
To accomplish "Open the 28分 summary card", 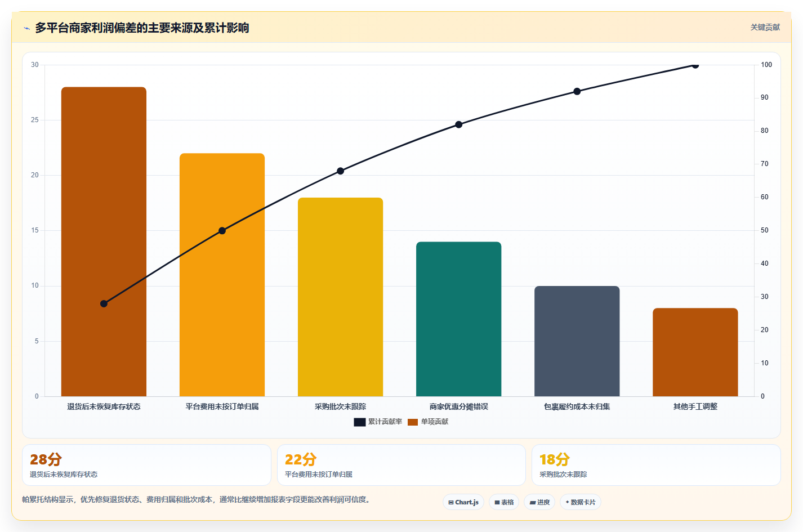I will (x=146, y=465).
